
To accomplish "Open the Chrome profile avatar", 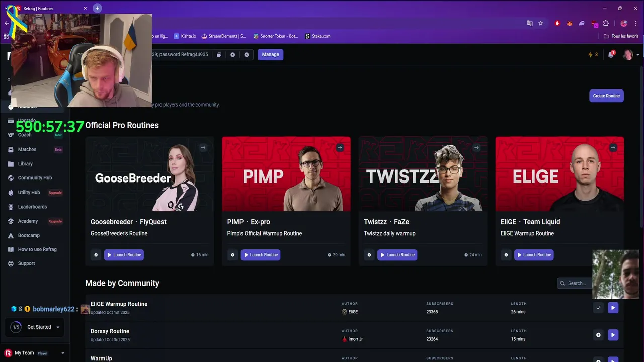I will [624, 23].
